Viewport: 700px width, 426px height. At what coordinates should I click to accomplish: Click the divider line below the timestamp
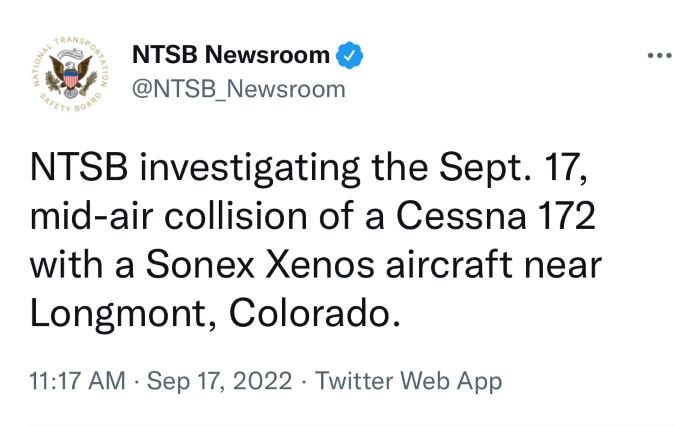coord(351,425)
